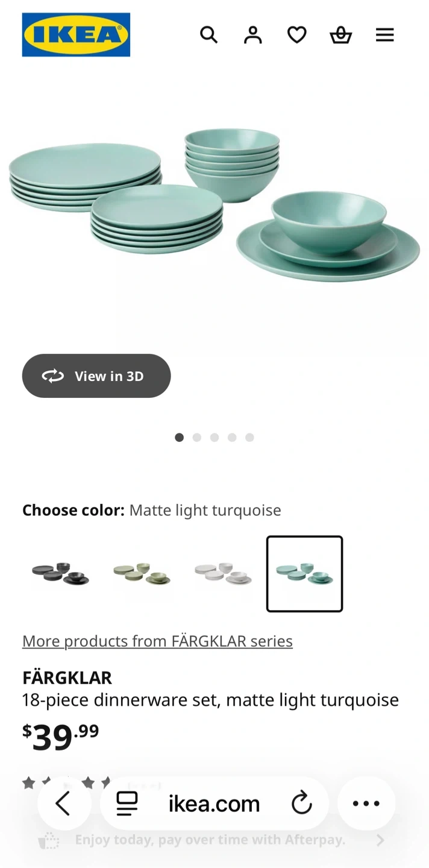Select the dark gray dinnerware color
The width and height of the screenshot is (429, 868).
tap(60, 573)
